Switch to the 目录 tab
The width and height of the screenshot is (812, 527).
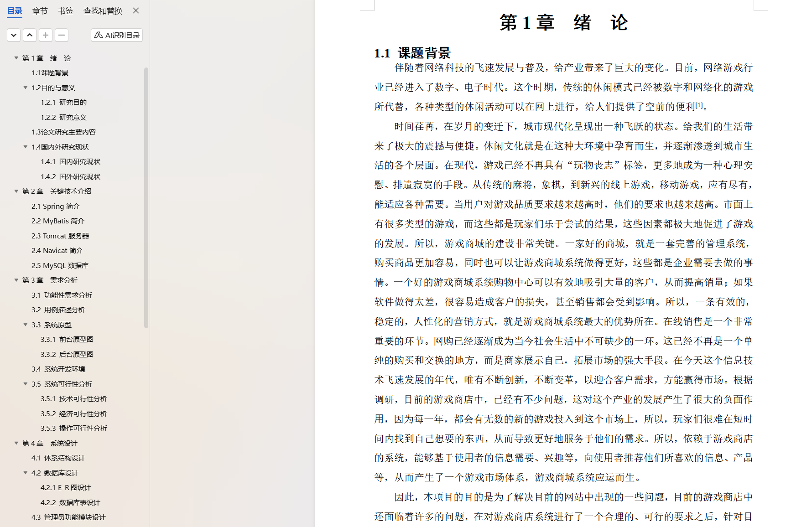click(15, 10)
